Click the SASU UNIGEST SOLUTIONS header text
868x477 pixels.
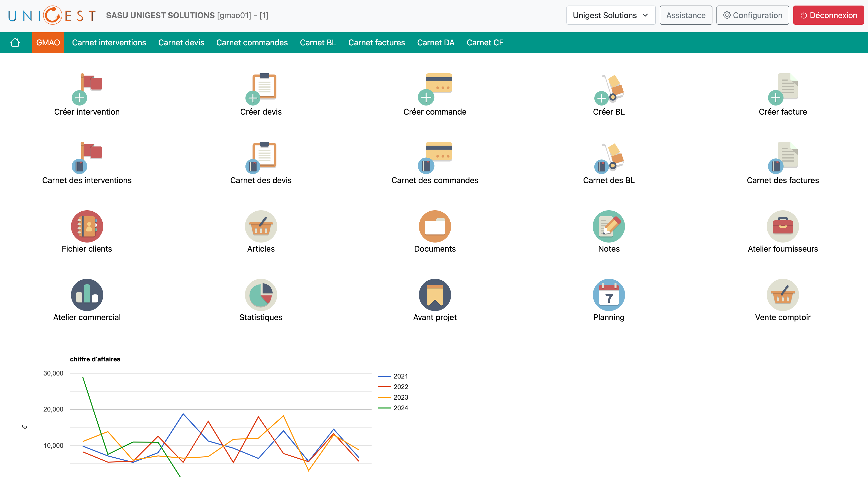[x=160, y=15]
